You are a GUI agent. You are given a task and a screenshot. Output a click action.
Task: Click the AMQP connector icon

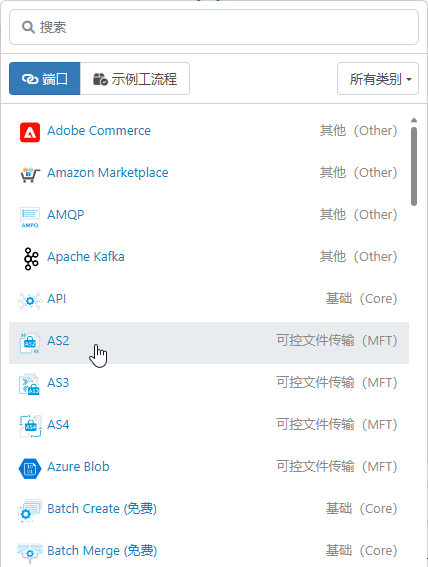tap(30, 217)
